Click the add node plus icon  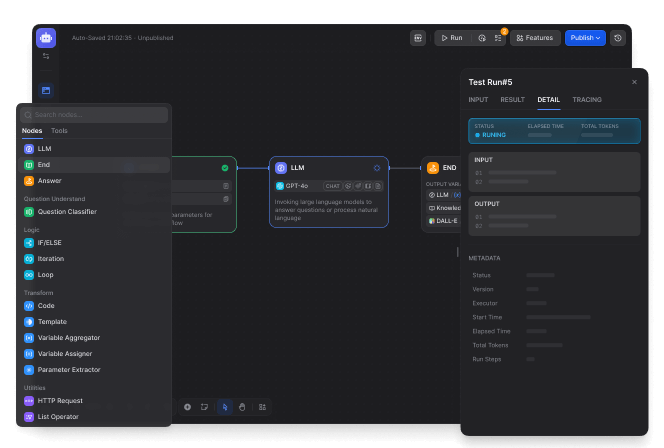(187, 407)
